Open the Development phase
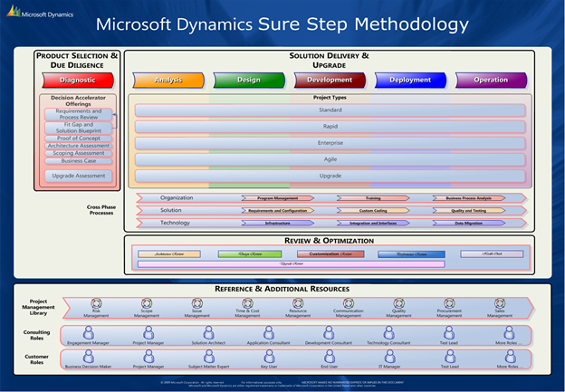Screen dimensions: 565x392 (x=330, y=80)
